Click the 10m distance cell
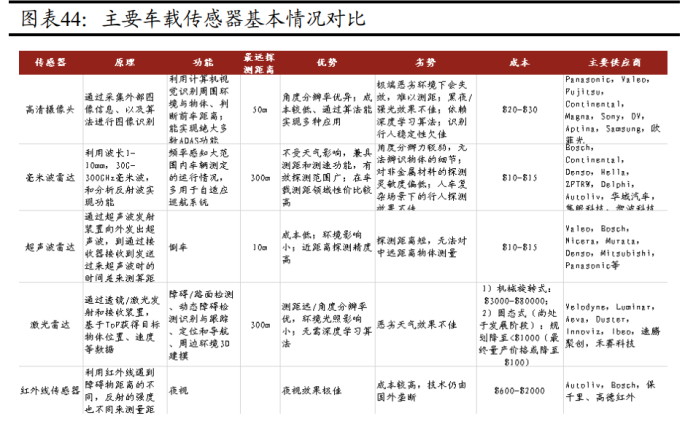 [260, 247]
